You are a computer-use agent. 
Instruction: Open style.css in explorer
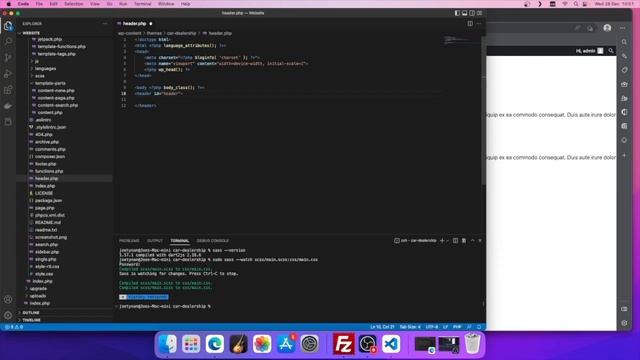44,274
